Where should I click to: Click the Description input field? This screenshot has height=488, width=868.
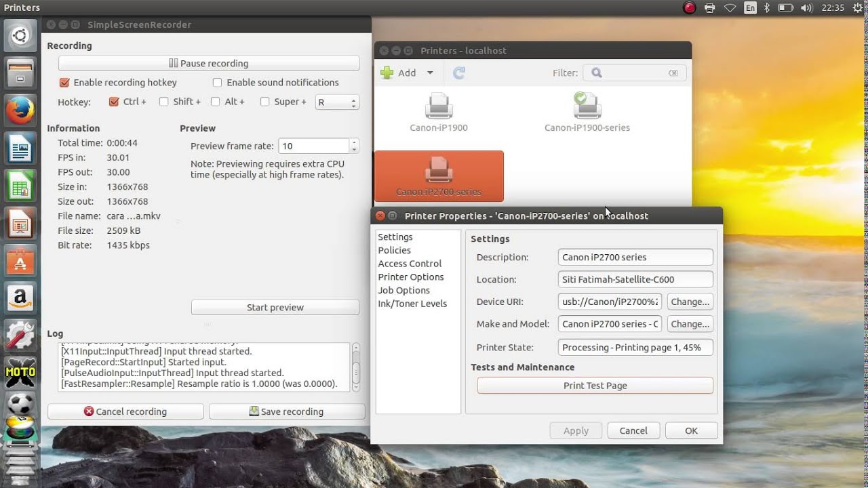point(635,257)
